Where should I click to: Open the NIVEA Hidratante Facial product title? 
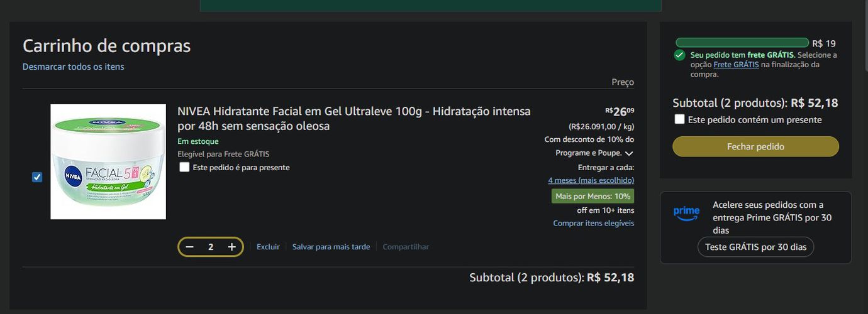point(354,119)
